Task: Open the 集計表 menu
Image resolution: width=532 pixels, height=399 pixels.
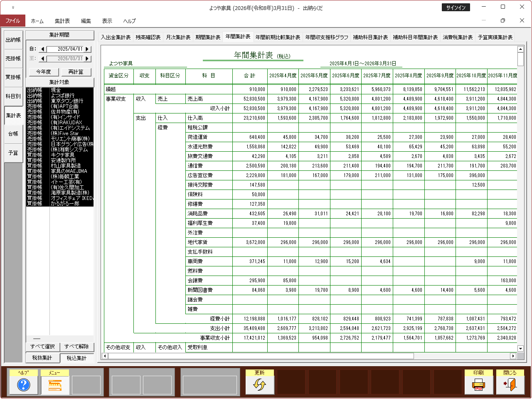Action: tap(62, 21)
